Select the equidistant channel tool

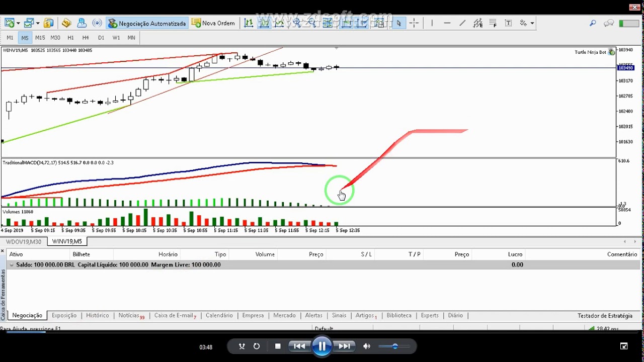tap(478, 23)
